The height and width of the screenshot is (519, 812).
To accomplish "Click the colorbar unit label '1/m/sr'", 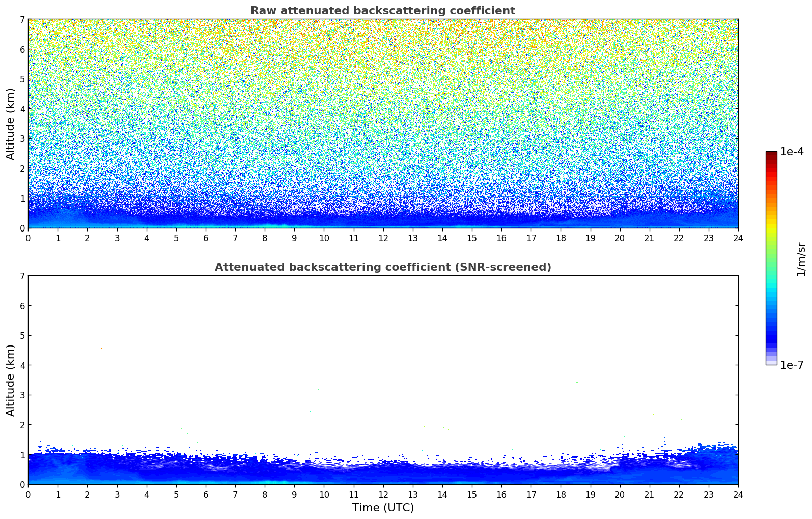I will pos(801,259).
